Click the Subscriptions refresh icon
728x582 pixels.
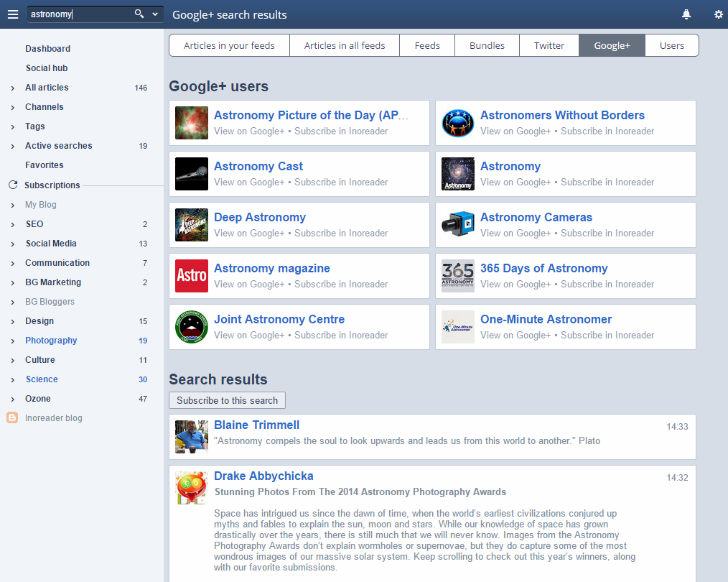(13, 185)
